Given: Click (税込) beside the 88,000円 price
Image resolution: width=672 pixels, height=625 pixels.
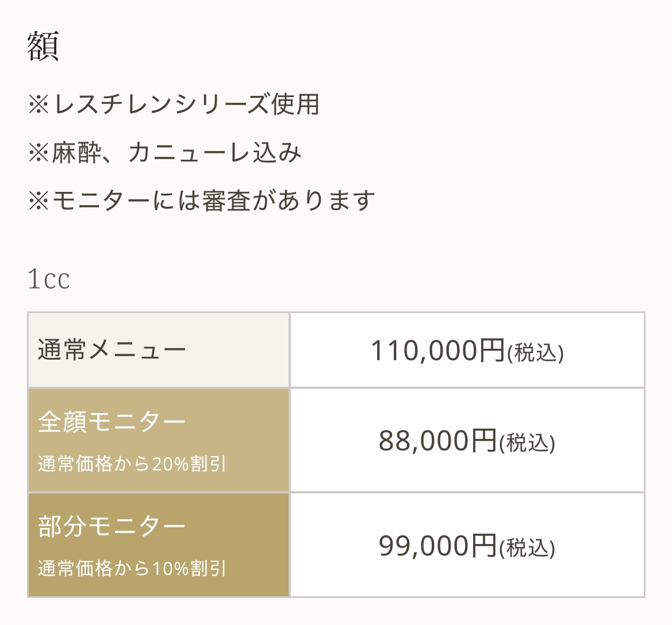Looking at the screenshot, I should 527,443.
